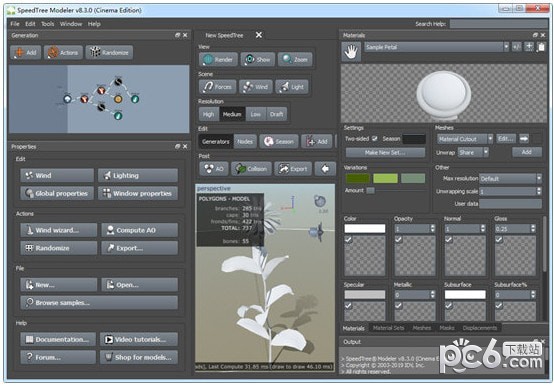The height and width of the screenshot is (386, 554).
Task: Click the add new material plus icon
Action: pyautogui.click(x=529, y=47)
